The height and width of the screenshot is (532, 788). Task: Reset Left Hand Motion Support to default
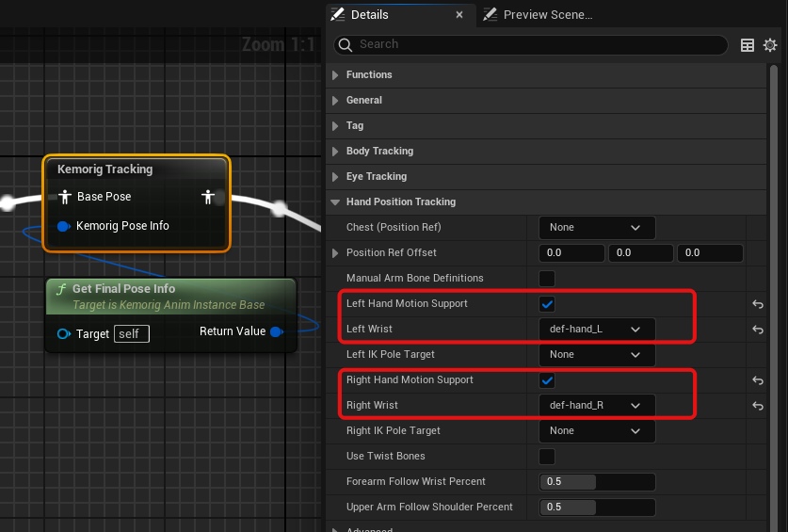pos(757,304)
